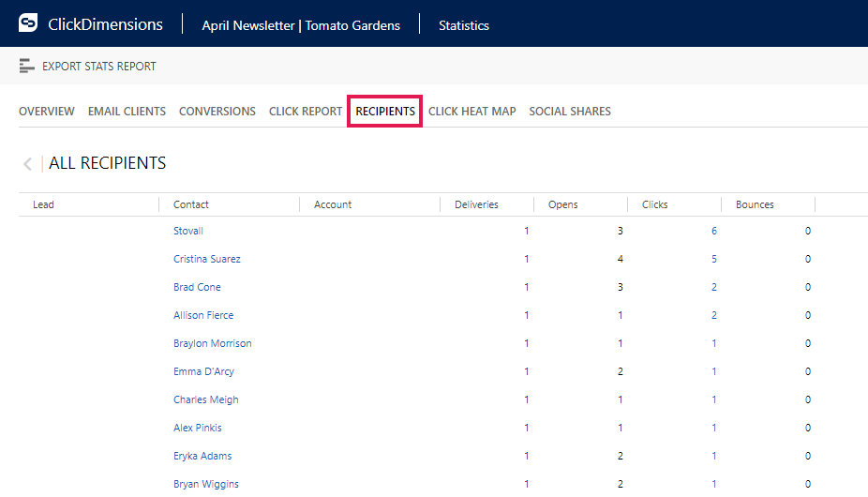The height and width of the screenshot is (497, 868).
Task: Click Eryka Adams's bounces value 0
Action: 808,456
